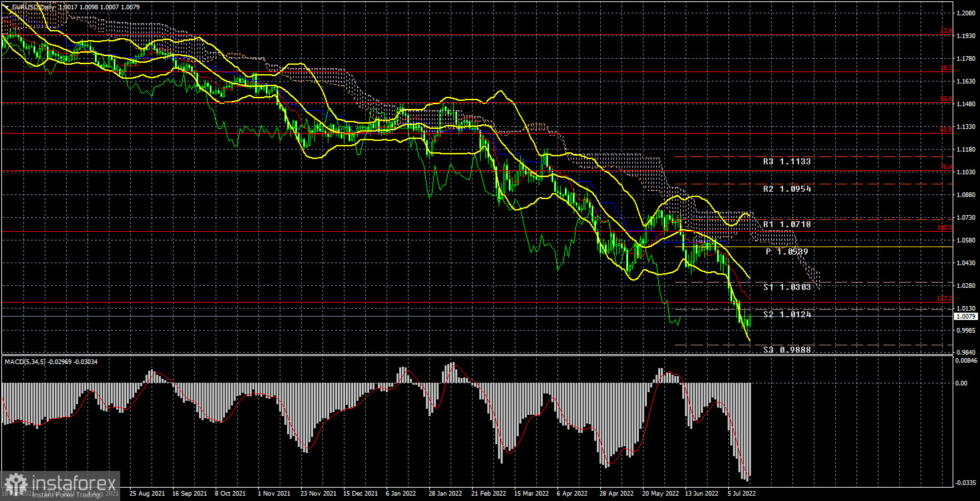This screenshot has height=501, width=980.
Task: Click the 1.1480 price axis label
Action: [965, 104]
